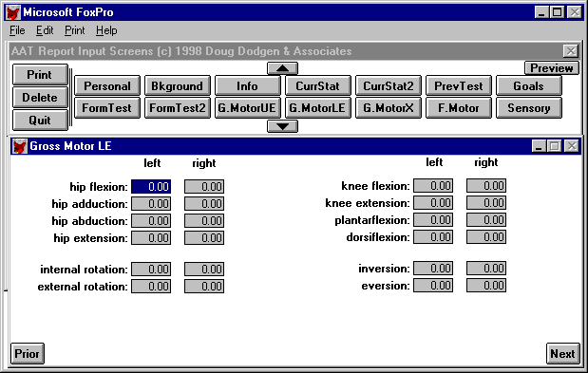Go to the Bkground screen
The height and width of the screenshot is (373, 588).
click(178, 85)
